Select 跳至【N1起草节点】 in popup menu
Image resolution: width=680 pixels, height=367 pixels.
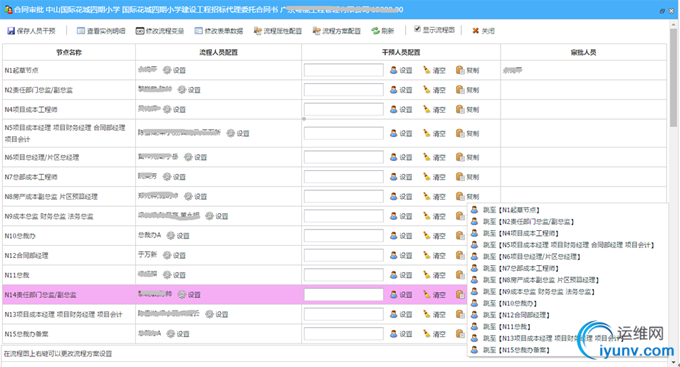[x=512, y=210]
